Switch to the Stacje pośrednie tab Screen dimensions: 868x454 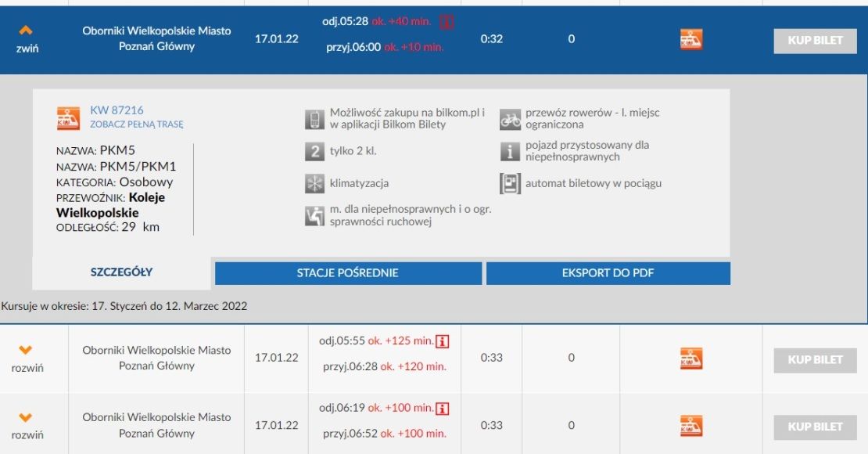348,273
